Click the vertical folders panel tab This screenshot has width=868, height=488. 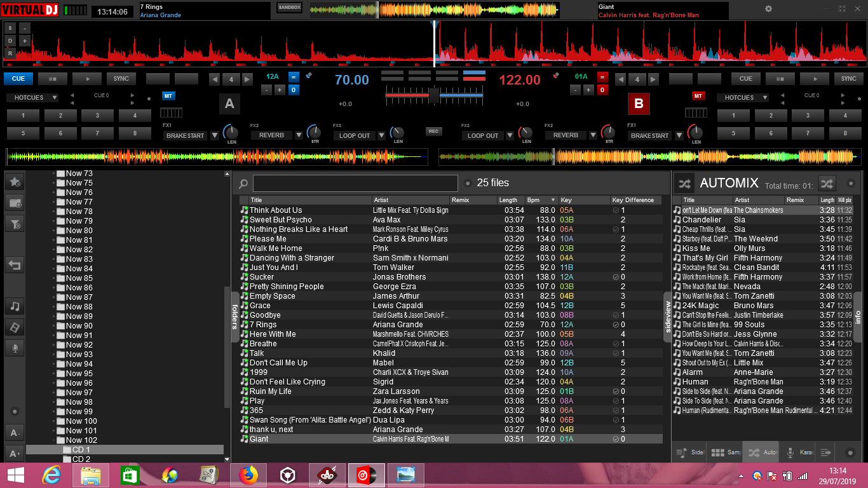[x=234, y=316]
